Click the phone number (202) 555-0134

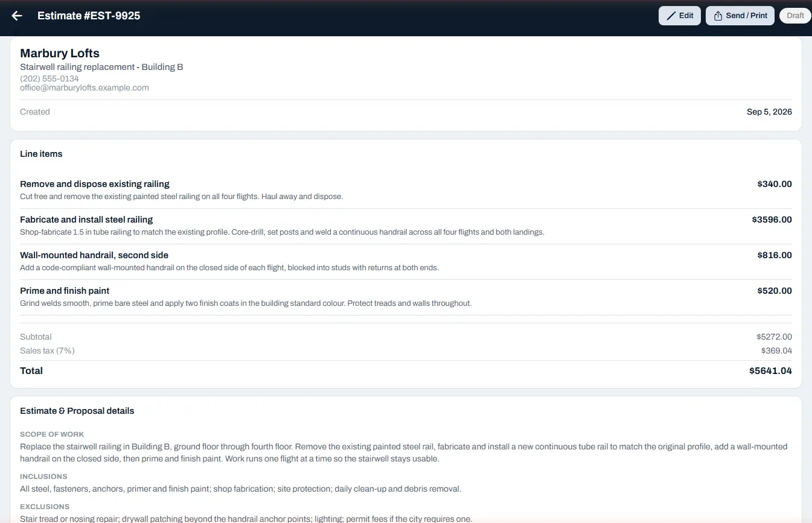coord(50,78)
